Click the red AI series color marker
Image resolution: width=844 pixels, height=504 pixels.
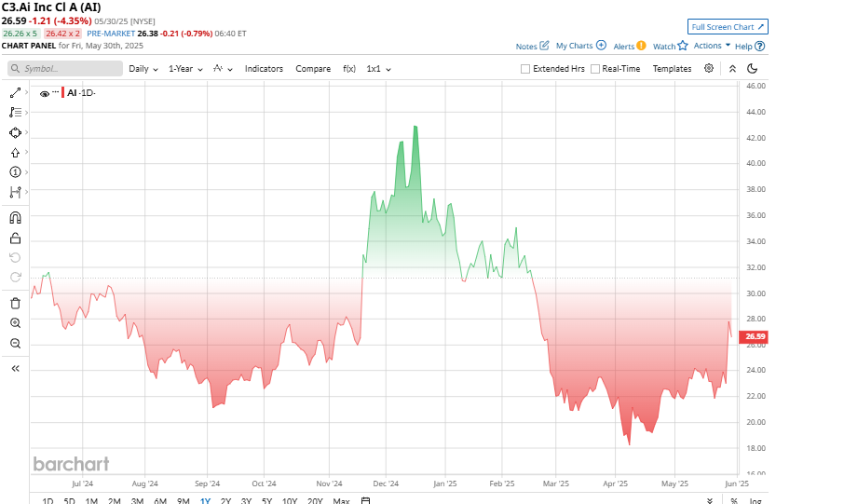(62, 92)
